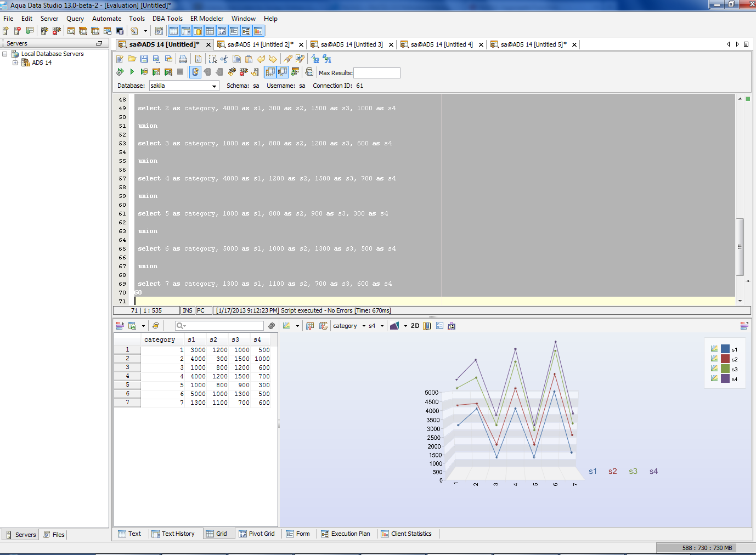Screen dimensions: 756x555
Task: Expand the ADS 14 server tree node
Action: click(15, 63)
